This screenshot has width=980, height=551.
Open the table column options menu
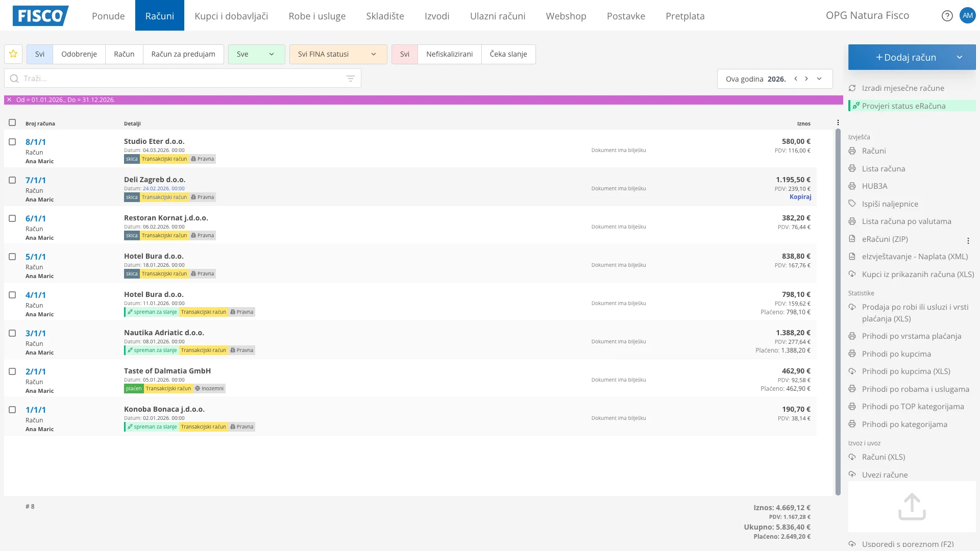click(x=838, y=122)
